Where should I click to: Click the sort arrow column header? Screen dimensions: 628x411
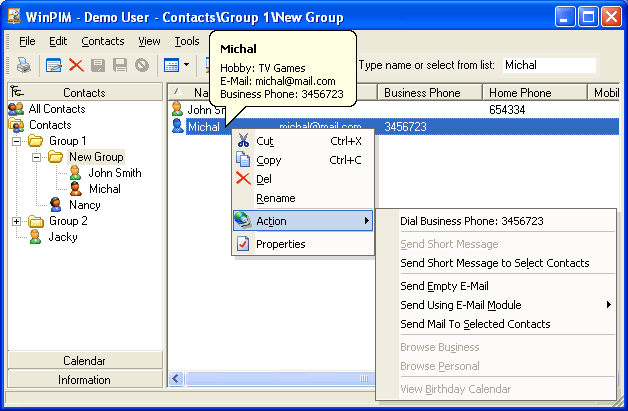click(x=177, y=92)
